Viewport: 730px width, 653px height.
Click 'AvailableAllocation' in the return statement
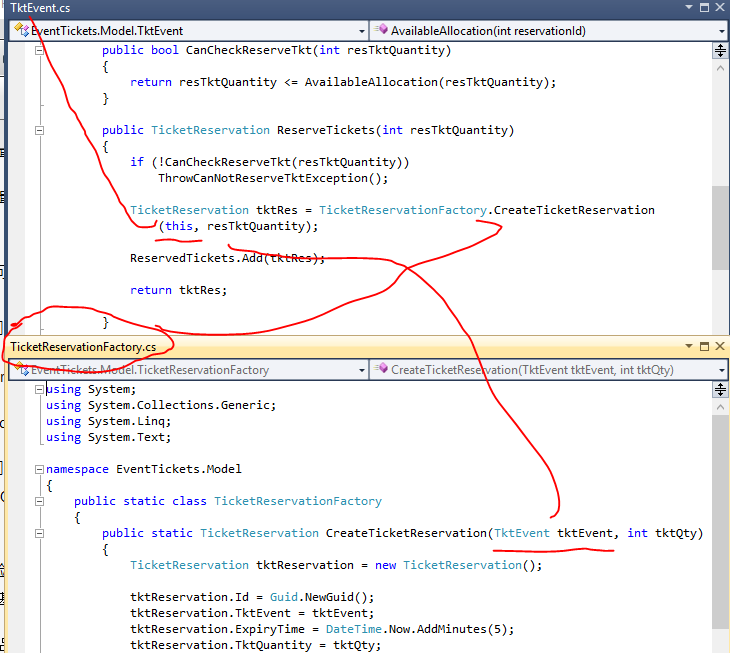pyautogui.click(x=371, y=82)
